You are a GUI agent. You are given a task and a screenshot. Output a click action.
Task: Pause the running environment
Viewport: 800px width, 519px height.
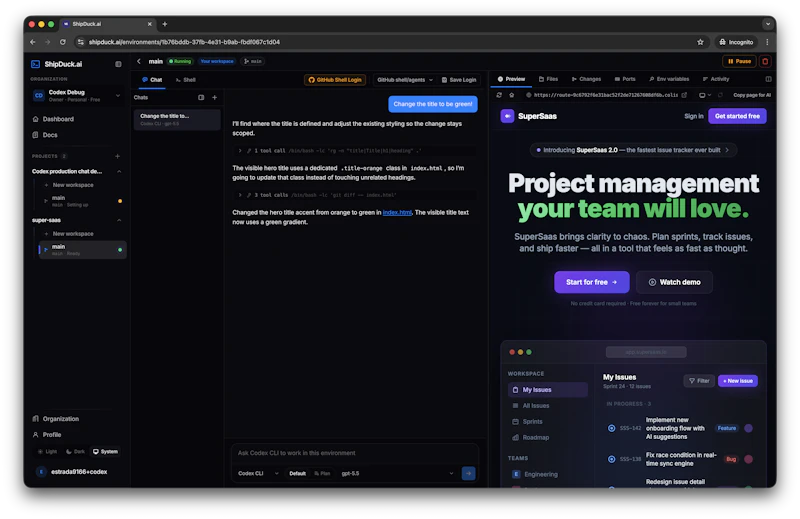(x=739, y=61)
